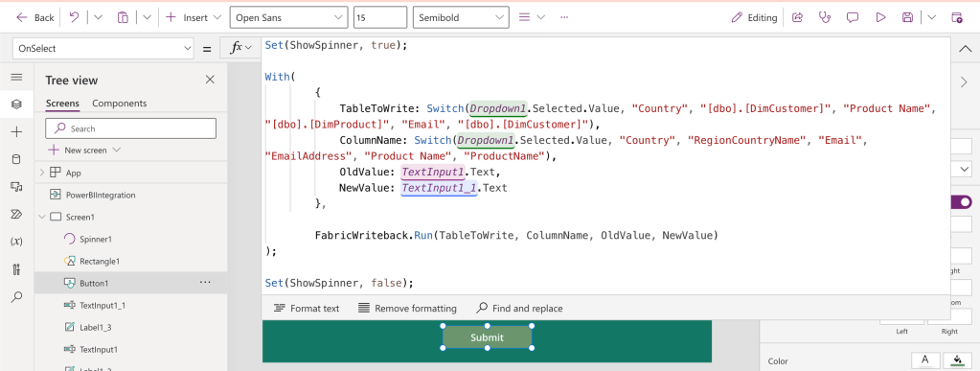This screenshot has width=980, height=371.
Task: Switch to the Components tab
Action: (x=120, y=104)
